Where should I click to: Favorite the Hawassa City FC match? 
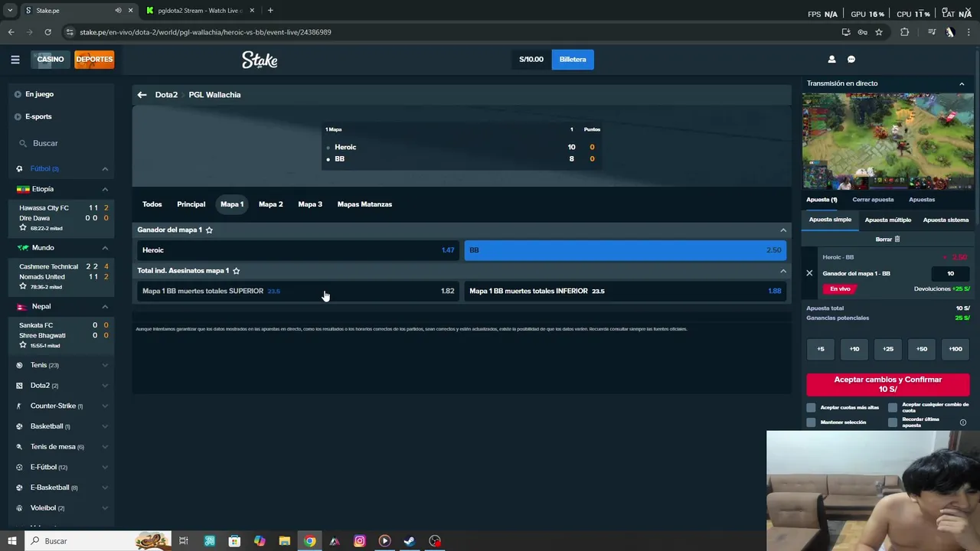[x=23, y=228]
